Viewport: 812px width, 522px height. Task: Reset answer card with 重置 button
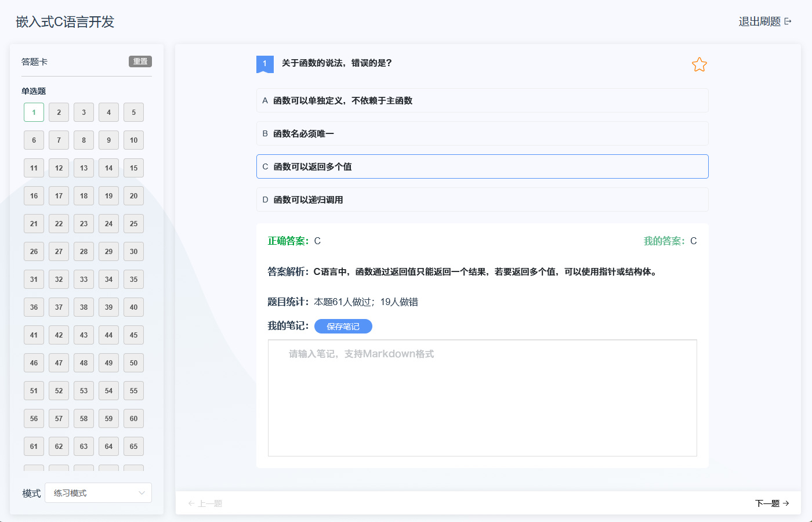click(140, 61)
